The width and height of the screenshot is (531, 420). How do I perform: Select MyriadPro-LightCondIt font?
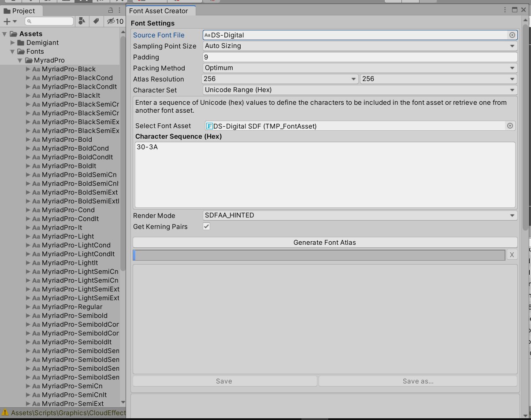[x=78, y=254]
